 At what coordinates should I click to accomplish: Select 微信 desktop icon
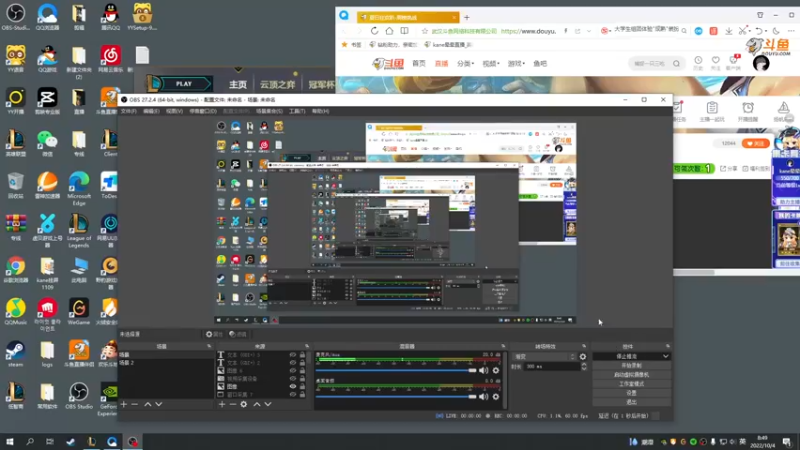pyautogui.click(x=47, y=143)
